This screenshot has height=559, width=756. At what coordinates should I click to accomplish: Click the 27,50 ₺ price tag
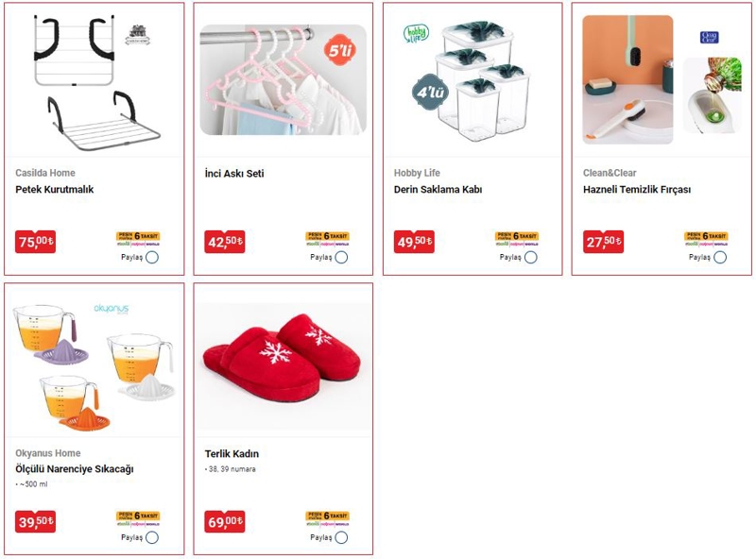[603, 242]
